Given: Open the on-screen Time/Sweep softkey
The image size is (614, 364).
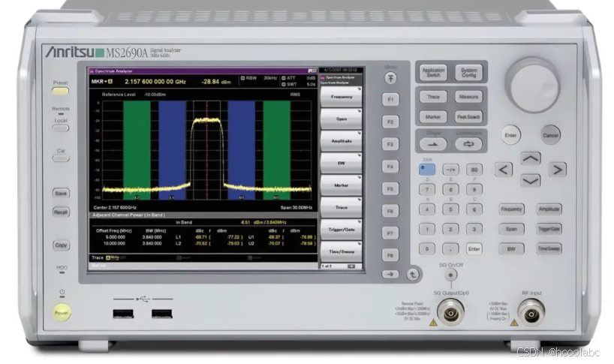Looking at the screenshot, I should (x=341, y=251).
